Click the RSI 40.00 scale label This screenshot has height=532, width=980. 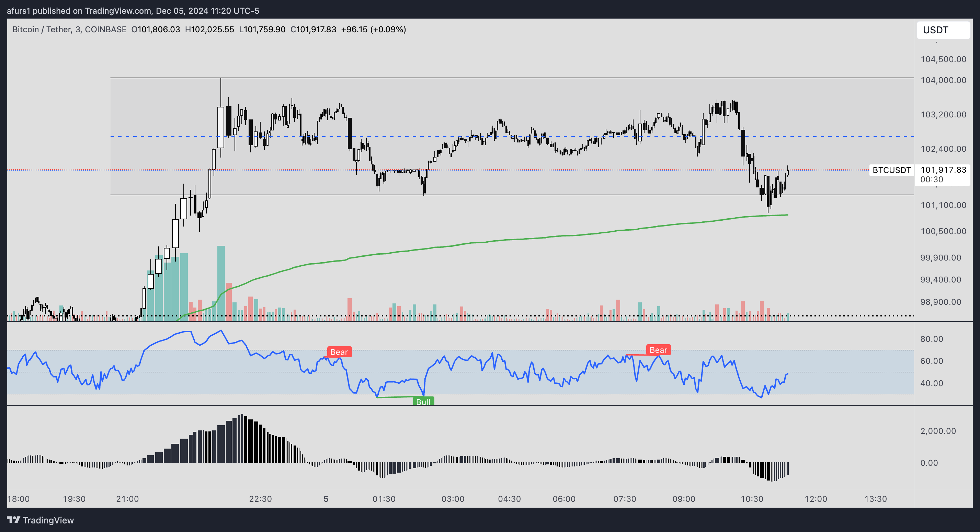(x=932, y=383)
